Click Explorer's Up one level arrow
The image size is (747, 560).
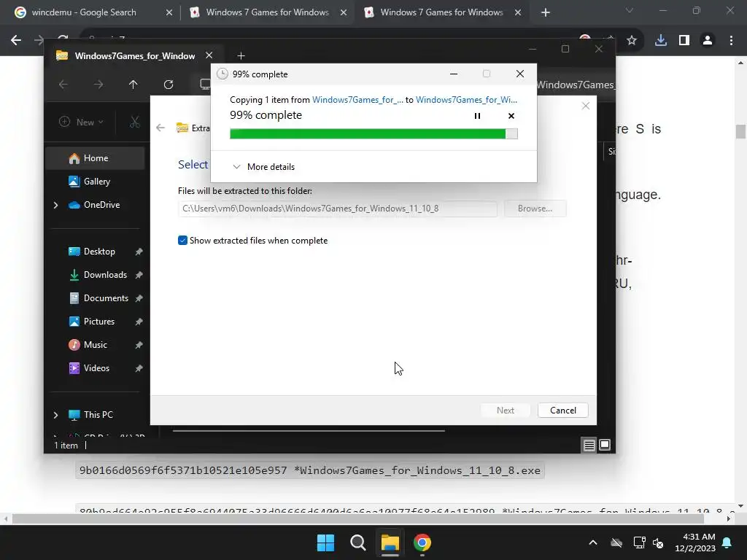tap(133, 85)
